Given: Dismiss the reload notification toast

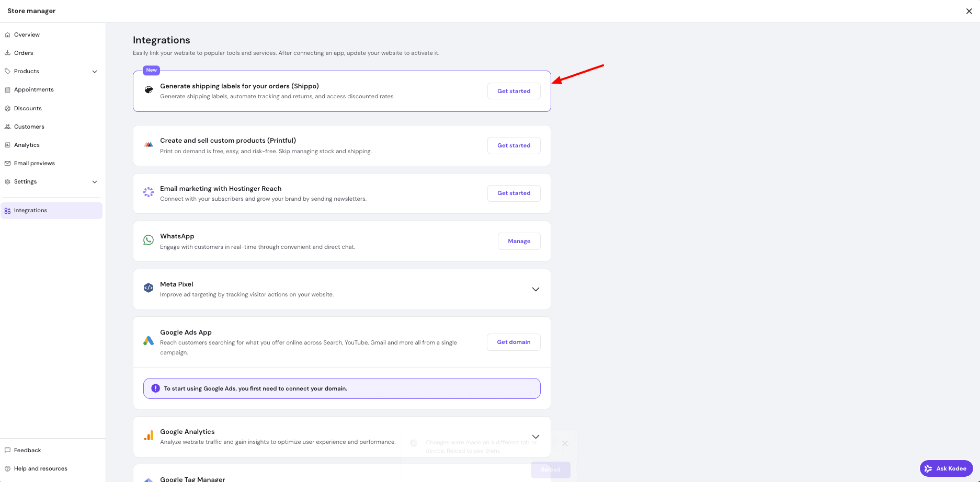Looking at the screenshot, I should click(565, 443).
